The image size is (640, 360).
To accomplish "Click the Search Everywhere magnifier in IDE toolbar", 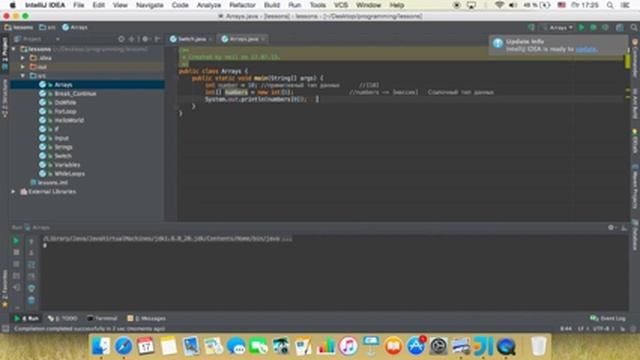I will [634, 27].
